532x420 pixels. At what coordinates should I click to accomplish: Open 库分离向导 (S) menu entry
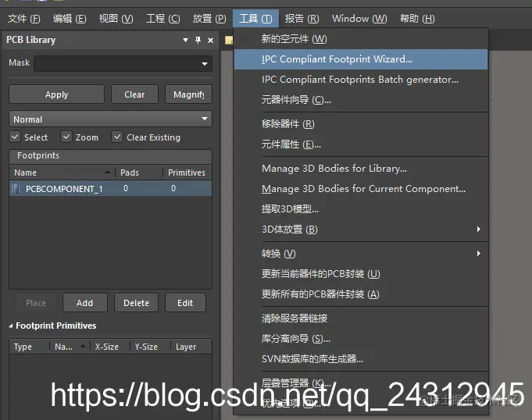[361, 339]
